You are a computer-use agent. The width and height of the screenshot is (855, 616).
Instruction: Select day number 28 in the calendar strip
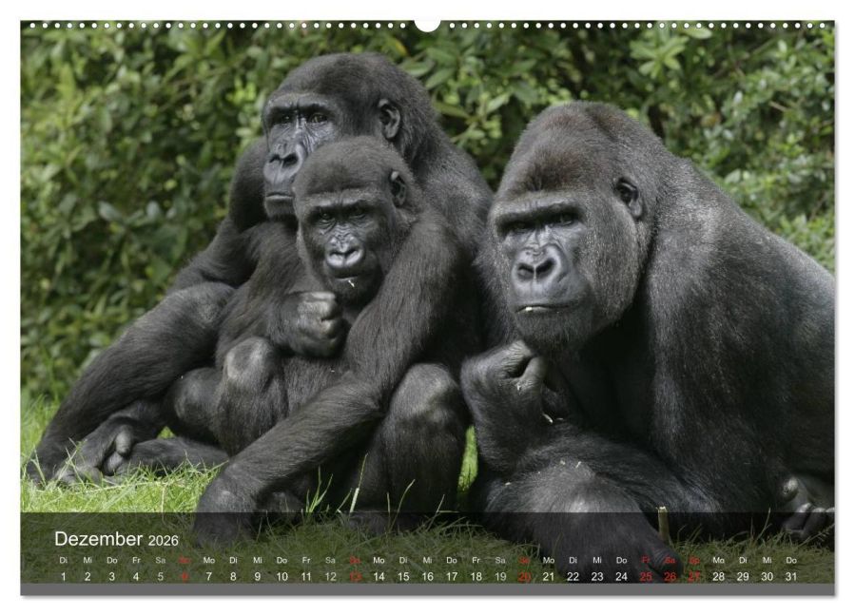[719, 576]
